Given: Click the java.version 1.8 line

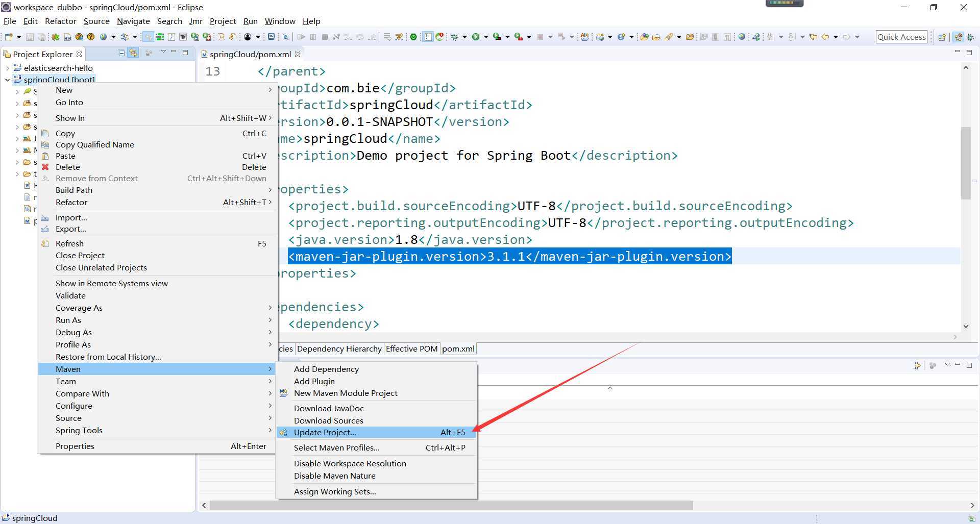Looking at the screenshot, I should 410,239.
